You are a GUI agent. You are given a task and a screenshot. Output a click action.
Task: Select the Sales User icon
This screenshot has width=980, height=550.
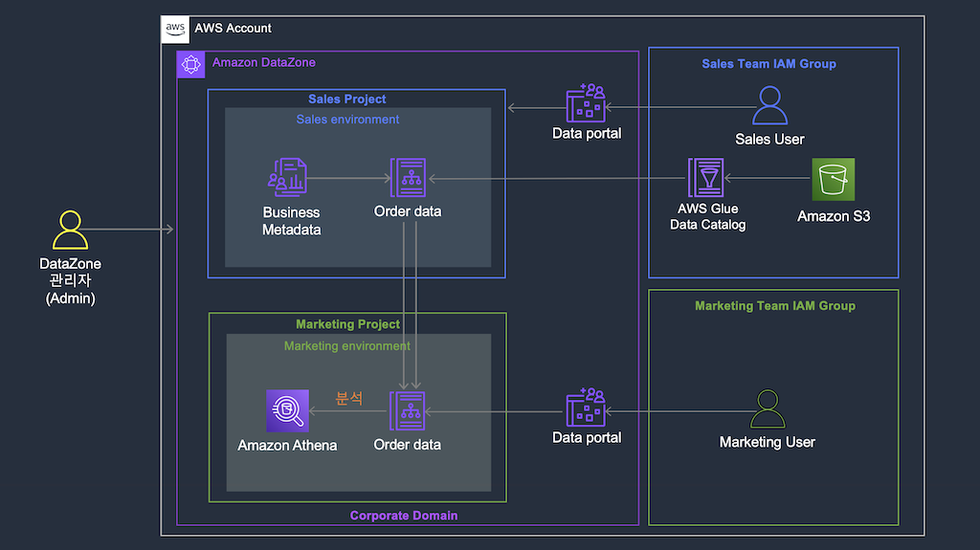point(770,105)
